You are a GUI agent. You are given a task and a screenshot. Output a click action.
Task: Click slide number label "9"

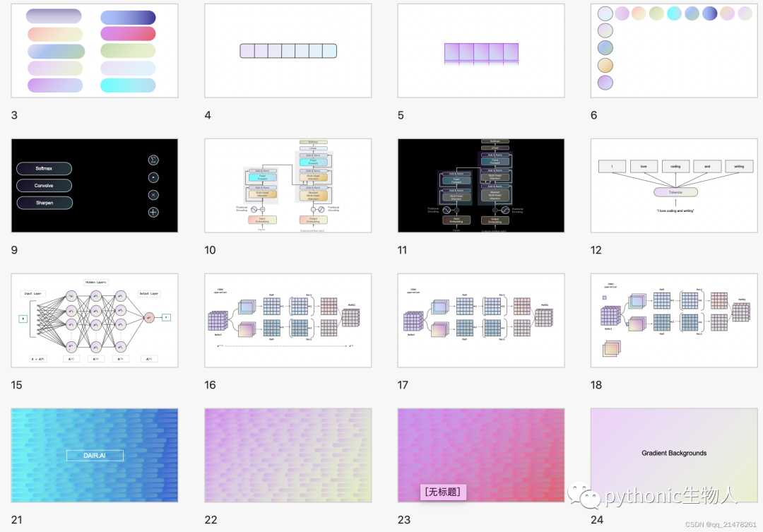14,250
